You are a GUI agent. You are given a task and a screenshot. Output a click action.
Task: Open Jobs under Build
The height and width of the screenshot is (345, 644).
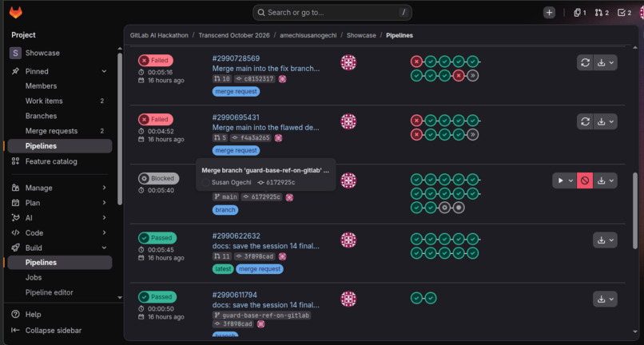pyautogui.click(x=60, y=278)
